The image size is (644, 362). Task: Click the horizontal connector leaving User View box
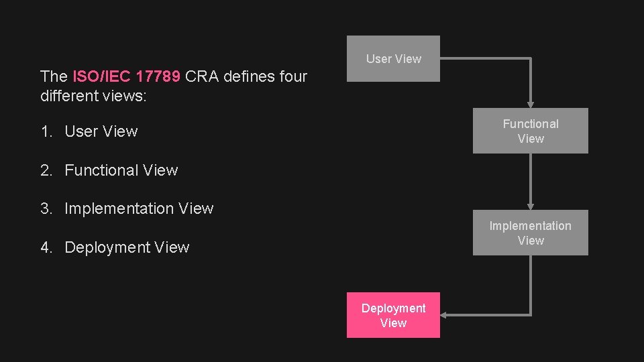click(483, 58)
